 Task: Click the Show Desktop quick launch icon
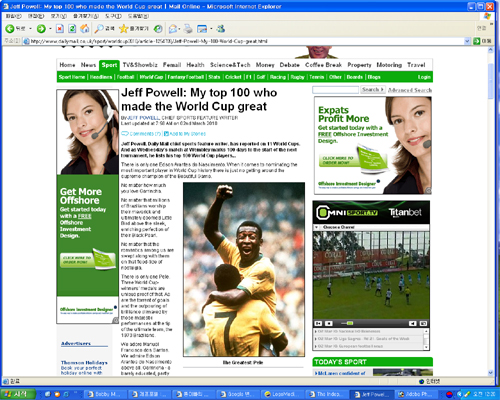pos(47,394)
